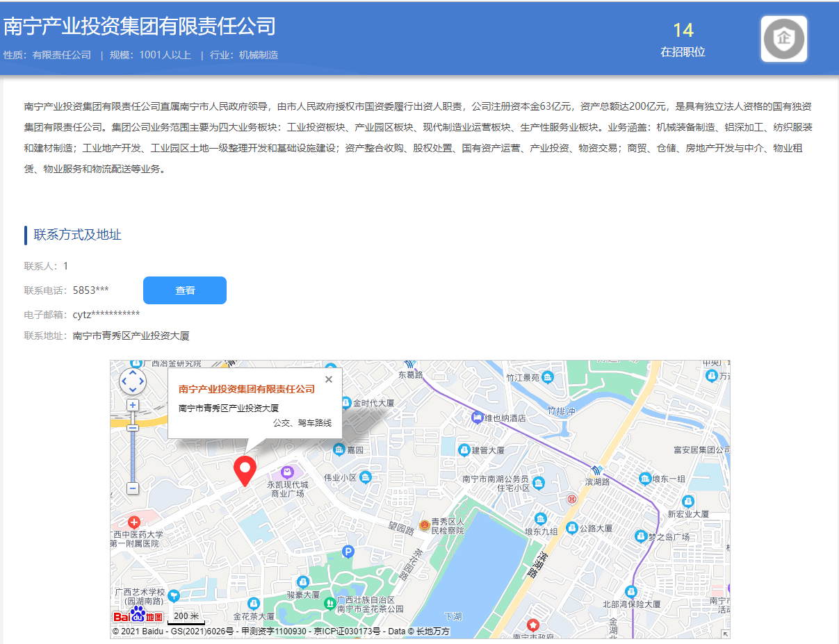Click the 建管大厦 building icon

[464, 450]
